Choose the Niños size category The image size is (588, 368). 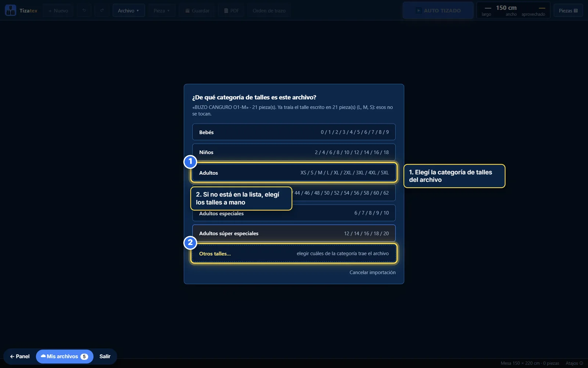click(x=294, y=152)
